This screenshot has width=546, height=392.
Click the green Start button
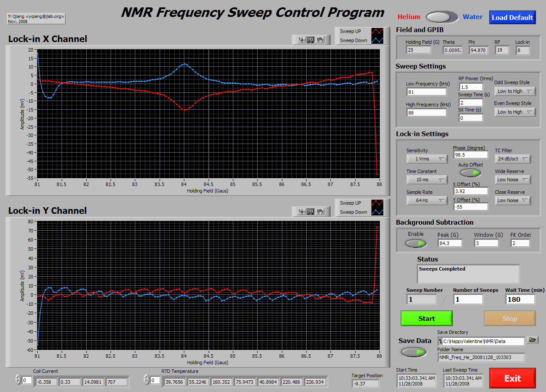(x=427, y=318)
